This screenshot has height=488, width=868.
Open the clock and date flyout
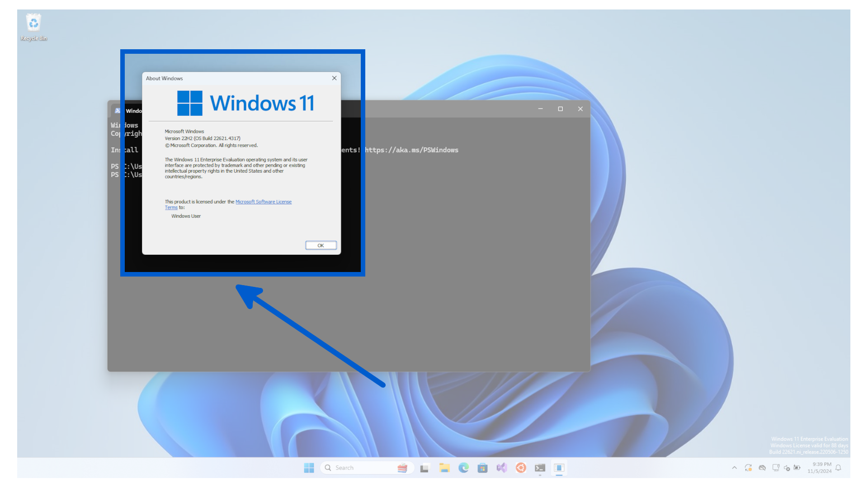[x=819, y=468]
